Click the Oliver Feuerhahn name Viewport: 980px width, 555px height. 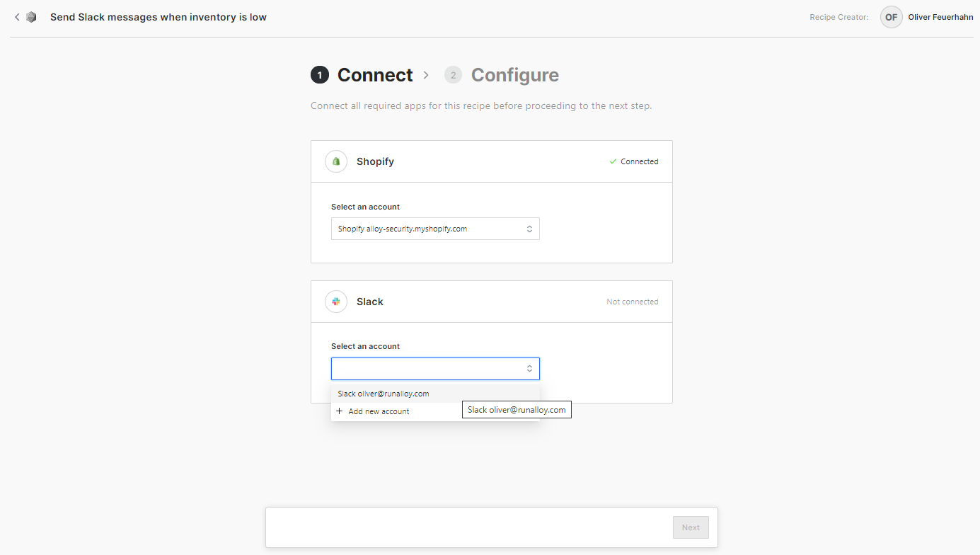(941, 17)
